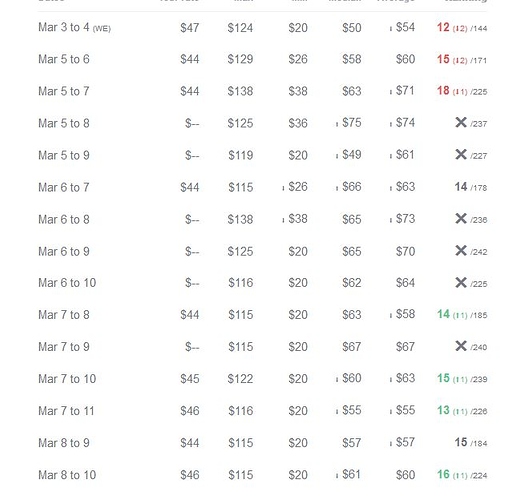Viewport: 529px width, 500px height.
Task: Select the Mar 8 to 10 date range
Action: pos(67,475)
